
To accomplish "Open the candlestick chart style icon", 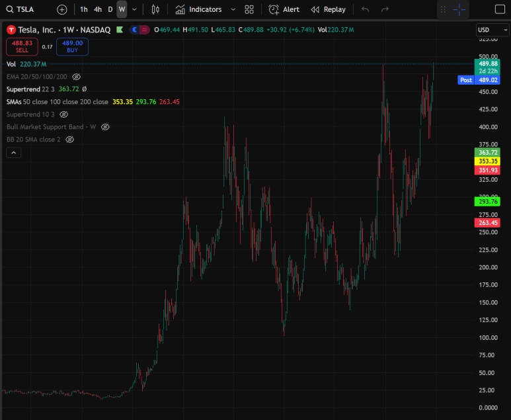I will coord(155,9).
